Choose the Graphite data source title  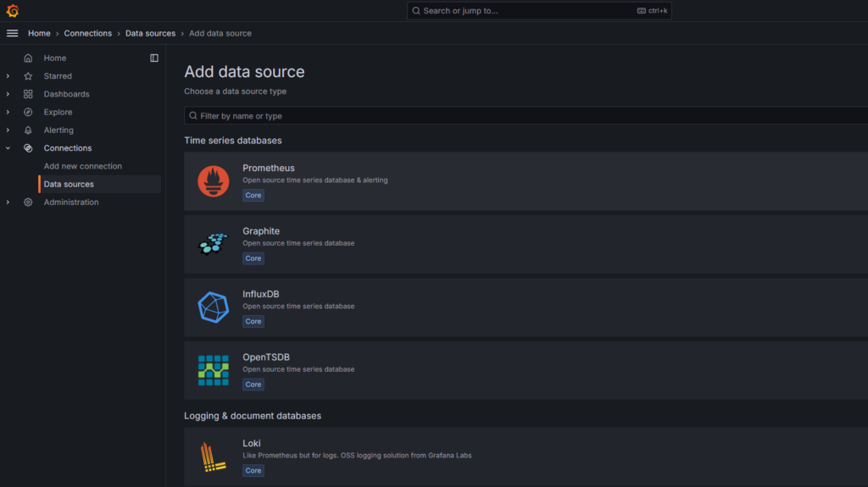tap(261, 230)
